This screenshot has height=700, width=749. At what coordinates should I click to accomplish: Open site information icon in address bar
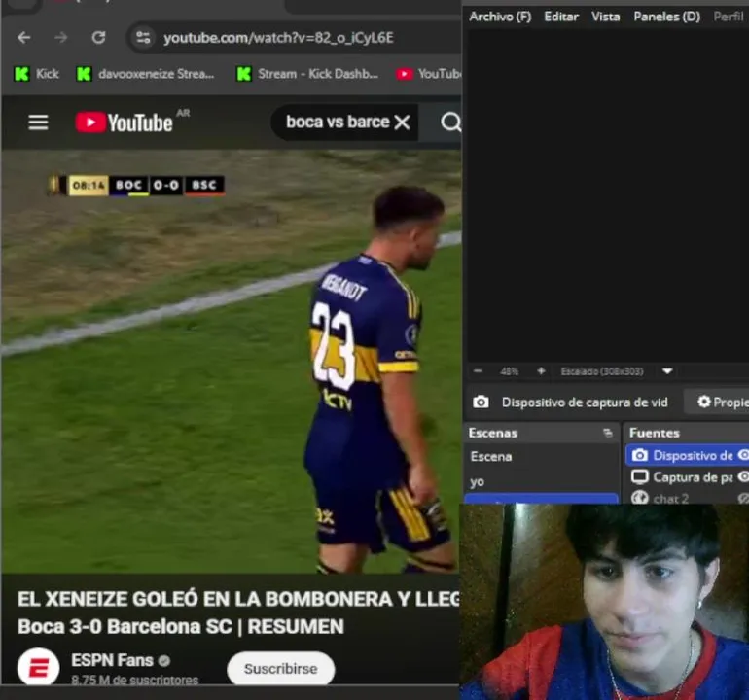(x=143, y=37)
